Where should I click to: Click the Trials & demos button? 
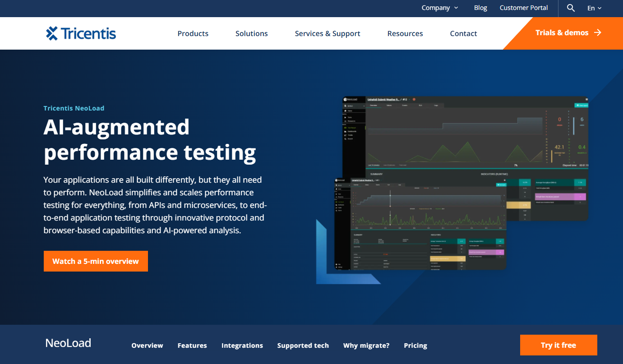[x=568, y=33]
